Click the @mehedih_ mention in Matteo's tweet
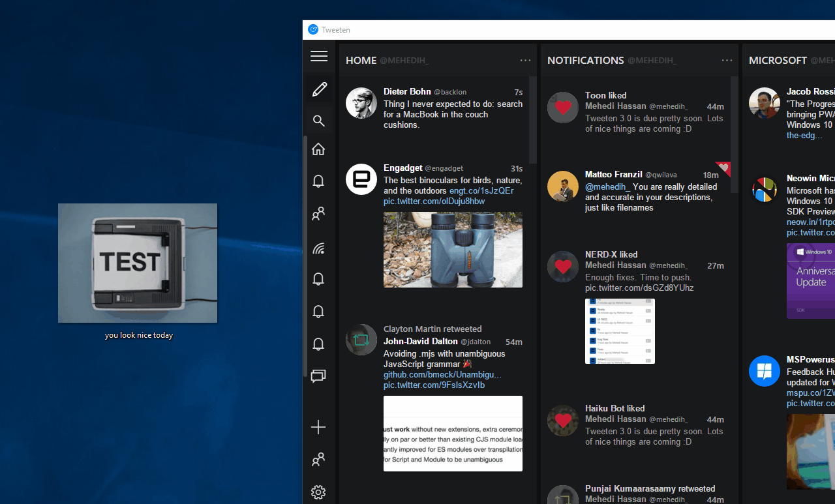The height and width of the screenshot is (504, 835). 607,186
